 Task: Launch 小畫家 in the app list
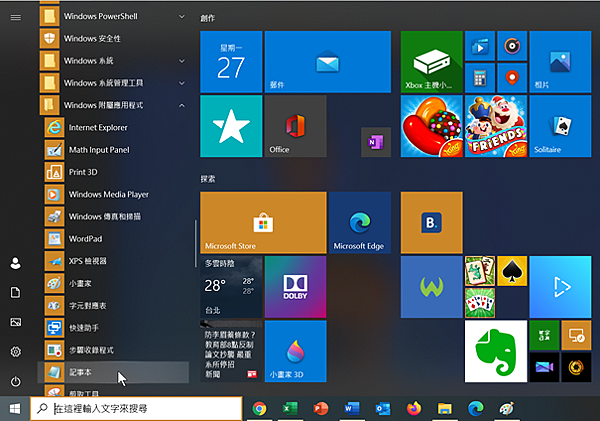(113, 283)
